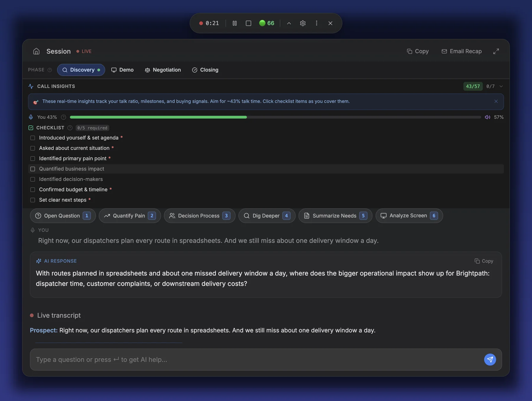Click the speaker icon beside 57%
532x401 pixels.
pos(487,117)
